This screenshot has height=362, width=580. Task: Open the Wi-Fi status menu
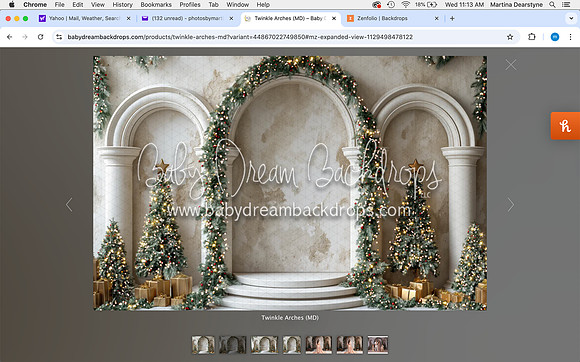click(x=406, y=5)
